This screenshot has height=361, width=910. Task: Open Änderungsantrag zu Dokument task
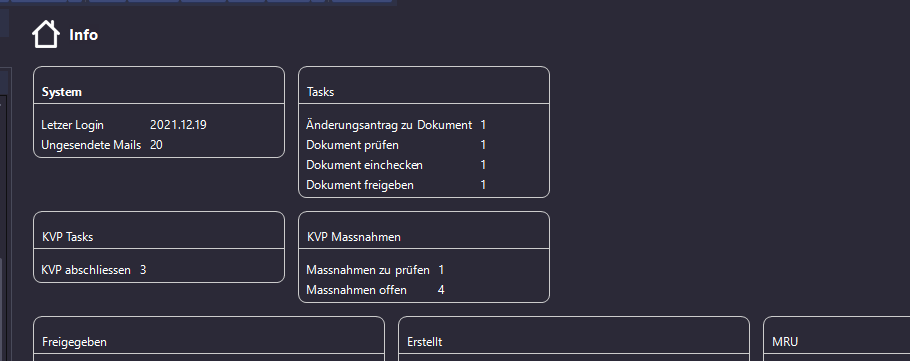click(x=389, y=125)
